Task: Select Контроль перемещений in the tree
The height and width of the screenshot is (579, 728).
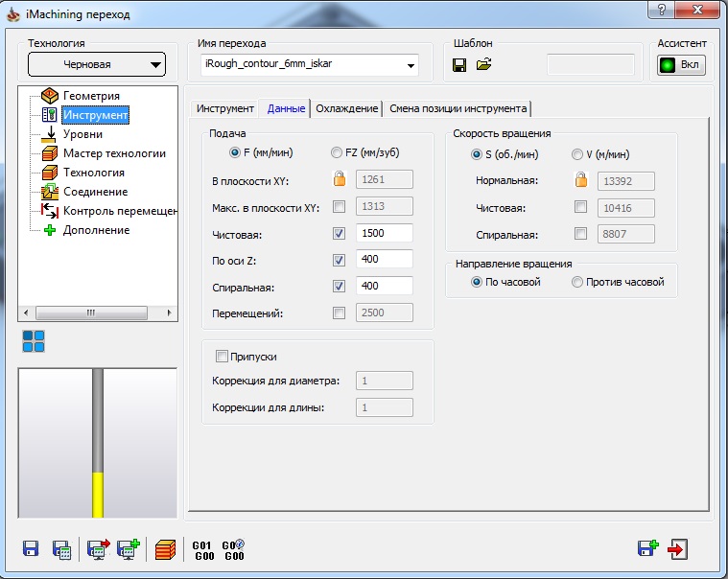Action: coord(120,211)
